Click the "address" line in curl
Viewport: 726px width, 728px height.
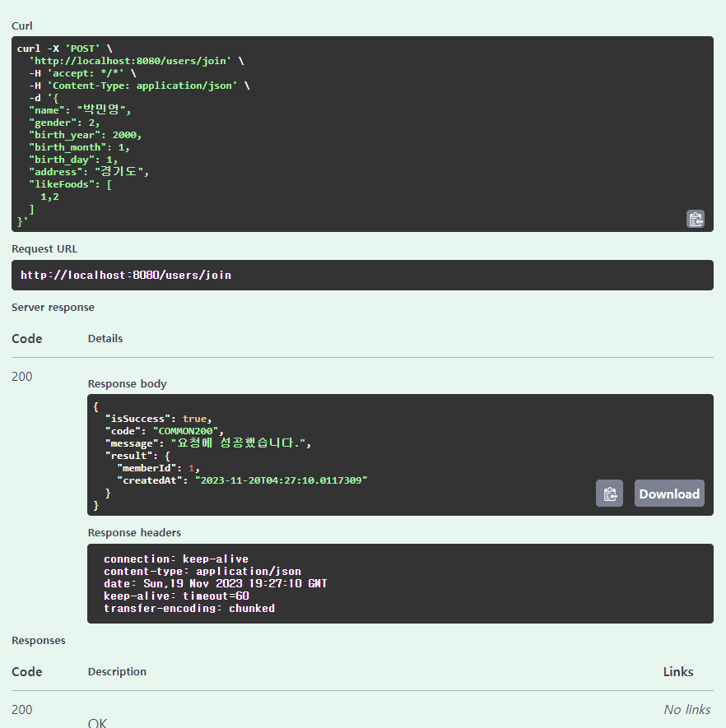pos(89,172)
